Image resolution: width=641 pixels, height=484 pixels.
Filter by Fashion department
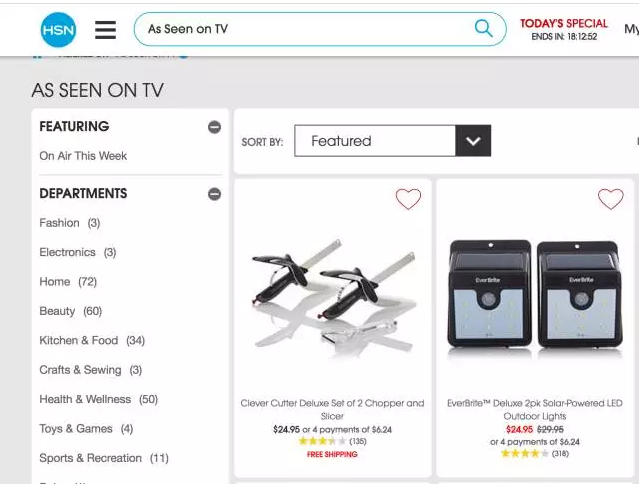click(x=69, y=223)
